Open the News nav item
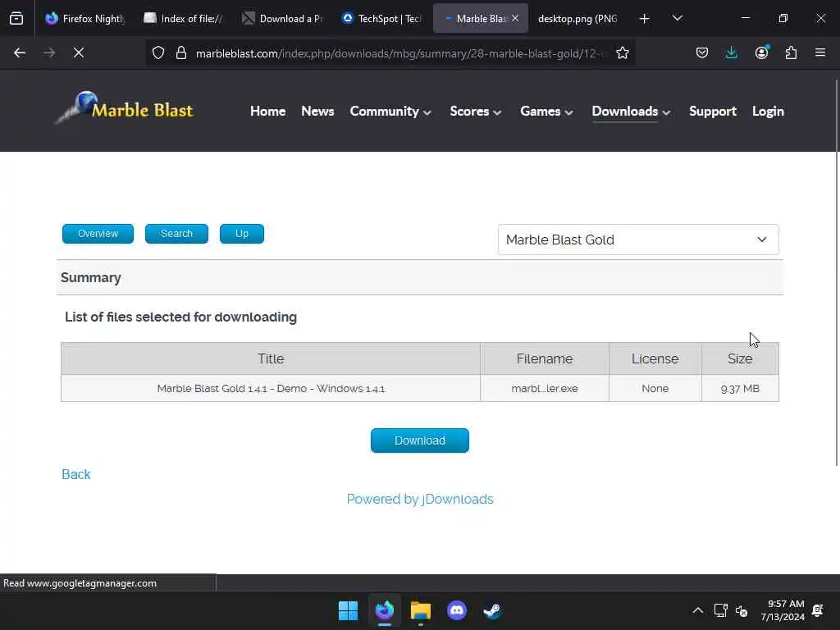This screenshot has height=630, width=840. (317, 111)
